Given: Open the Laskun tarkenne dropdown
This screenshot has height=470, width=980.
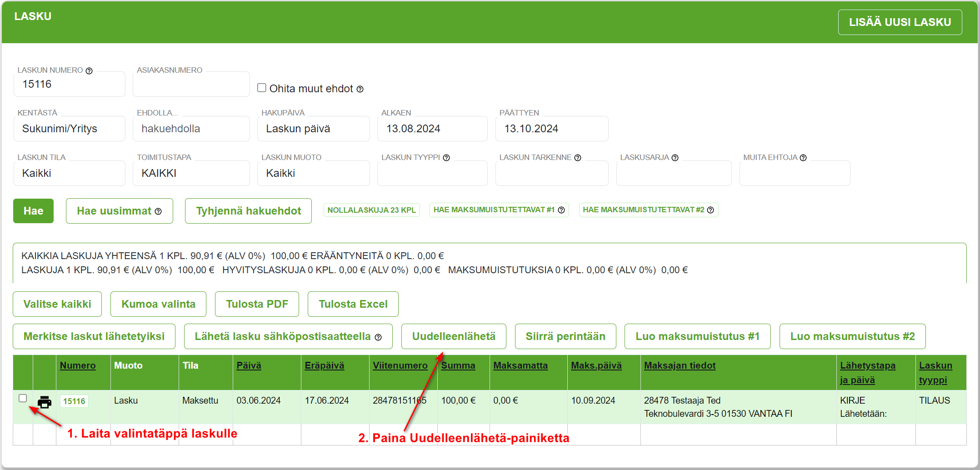Looking at the screenshot, I should coord(552,173).
